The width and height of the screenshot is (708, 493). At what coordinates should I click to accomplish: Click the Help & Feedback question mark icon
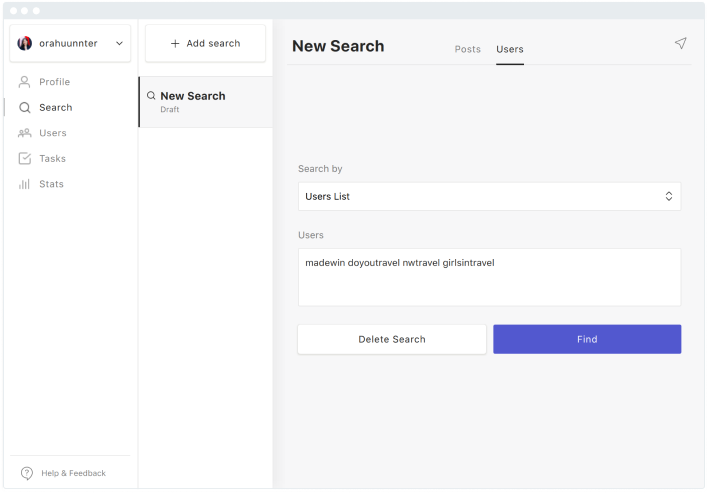point(27,473)
